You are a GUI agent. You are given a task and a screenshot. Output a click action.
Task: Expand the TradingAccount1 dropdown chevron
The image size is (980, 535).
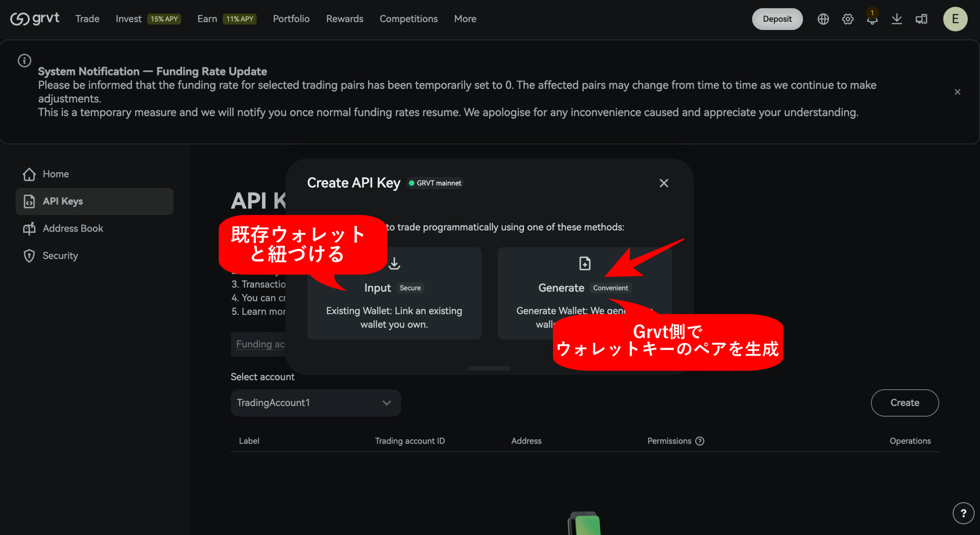[x=387, y=403]
